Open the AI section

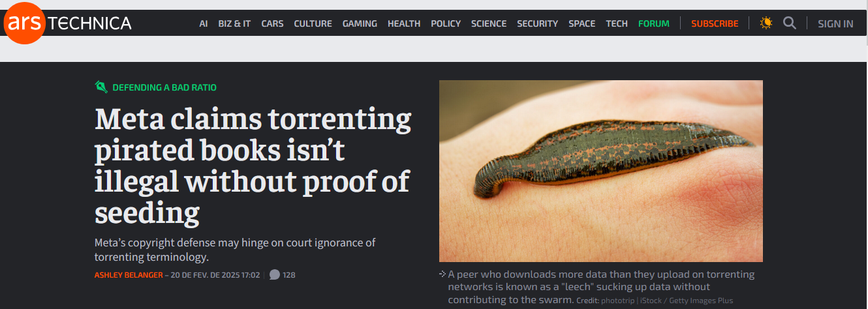204,23
